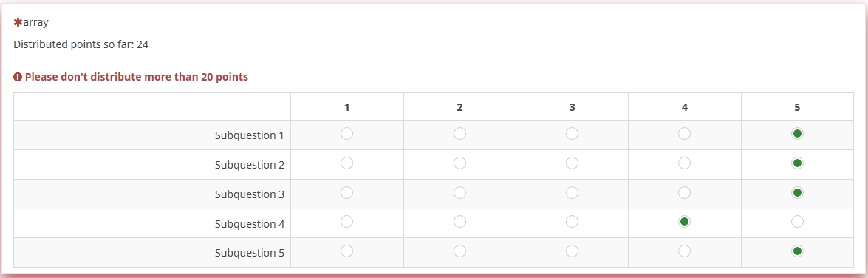Screen dimensions: 868x278
Task: Mark Subquestion 5 with rating 2
Action: (x=459, y=251)
